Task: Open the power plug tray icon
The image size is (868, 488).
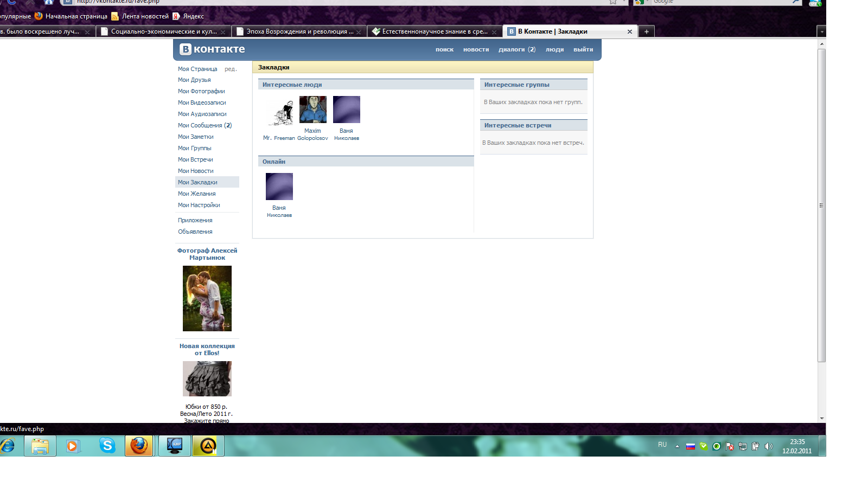Action: [755, 446]
